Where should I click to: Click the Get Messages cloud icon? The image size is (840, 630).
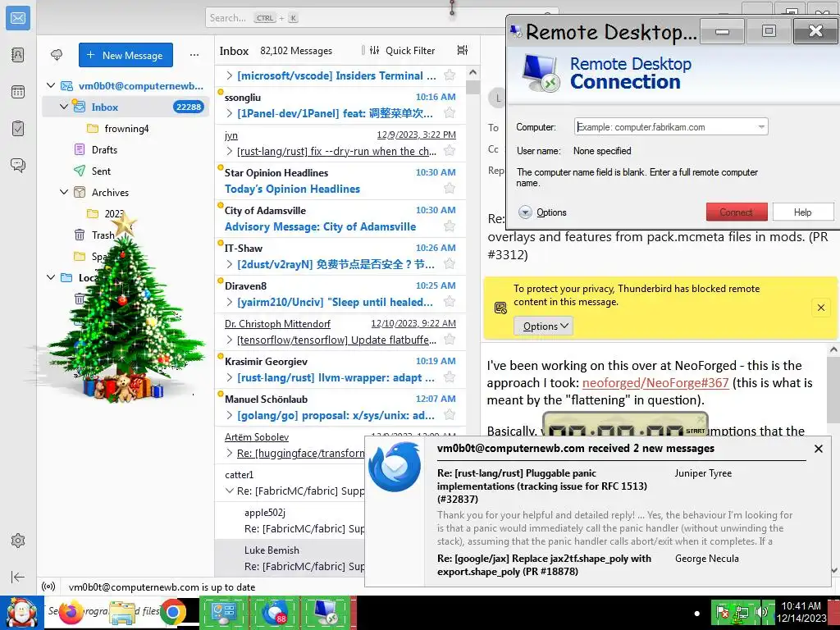point(57,55)
